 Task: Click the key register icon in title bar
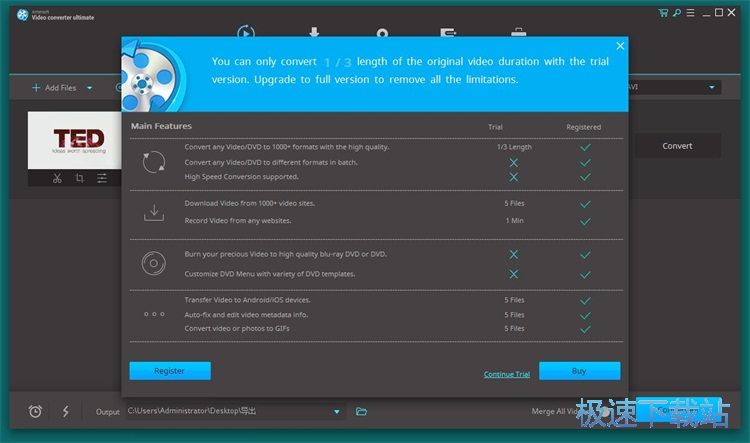[676, 13]
